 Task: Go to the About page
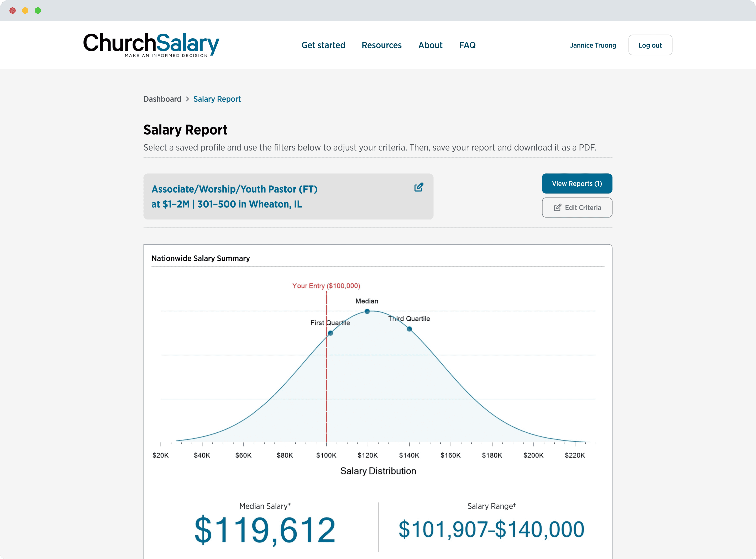[x=430, y=45]
